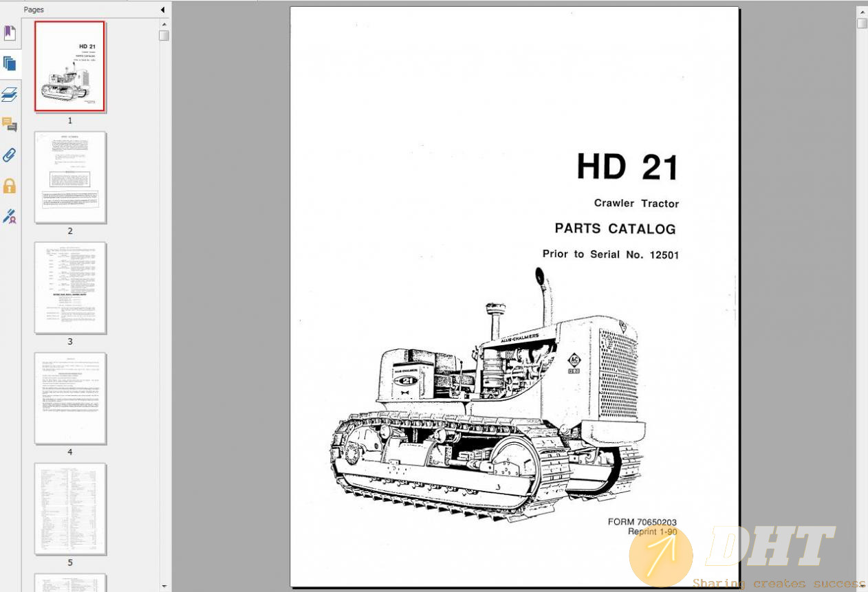Viewport: 868px width, 592px height.
Task: Click the Crawler Tractor text
Action: [636, 204]
